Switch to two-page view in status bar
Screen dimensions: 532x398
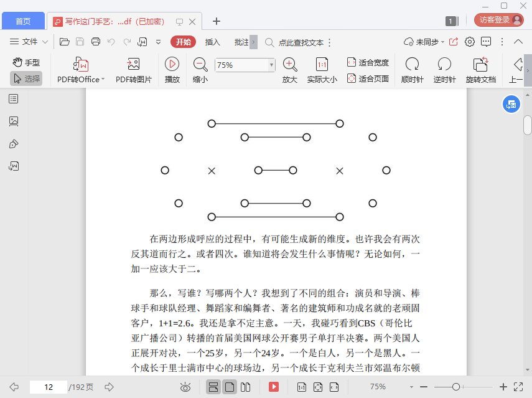click(x=245, y=387)
